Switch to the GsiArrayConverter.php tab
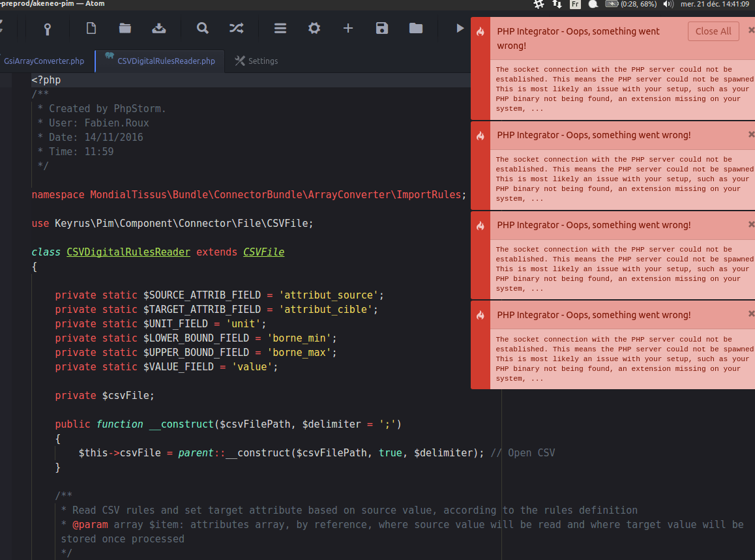 (x=44, y=61)
